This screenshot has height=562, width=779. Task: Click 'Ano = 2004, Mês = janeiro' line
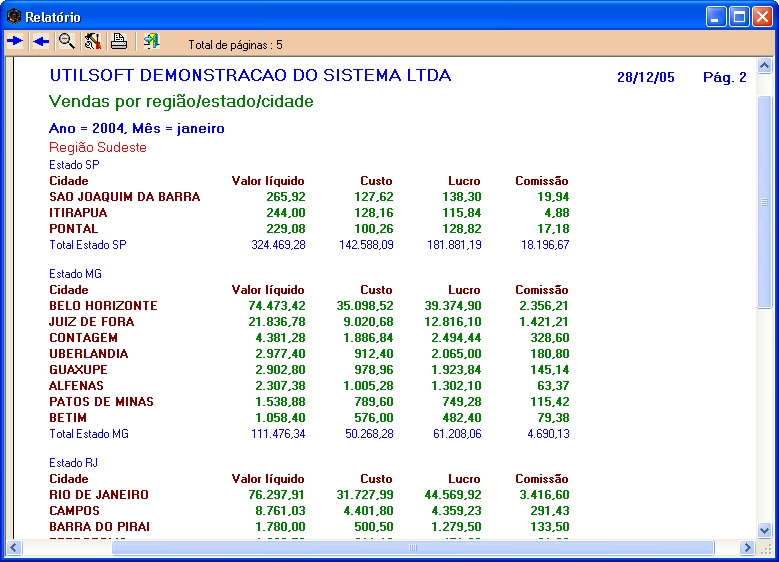pyautogui.click(x=137, y=129)
